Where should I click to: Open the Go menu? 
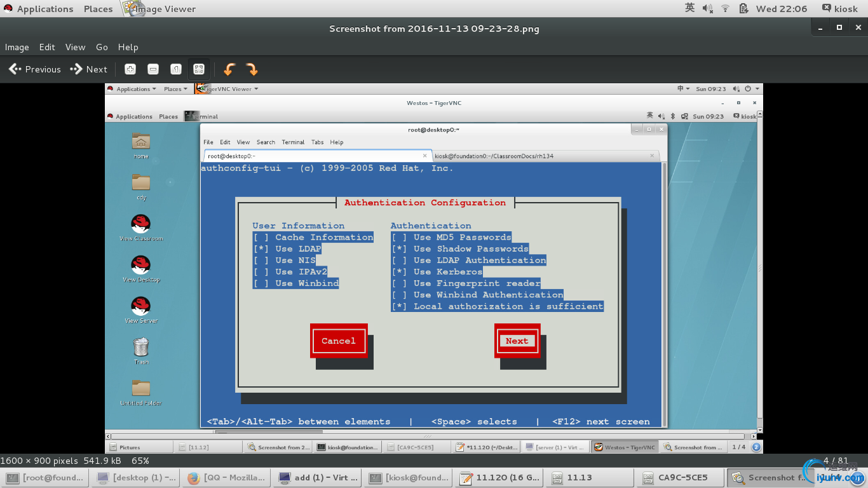(102, 47)
